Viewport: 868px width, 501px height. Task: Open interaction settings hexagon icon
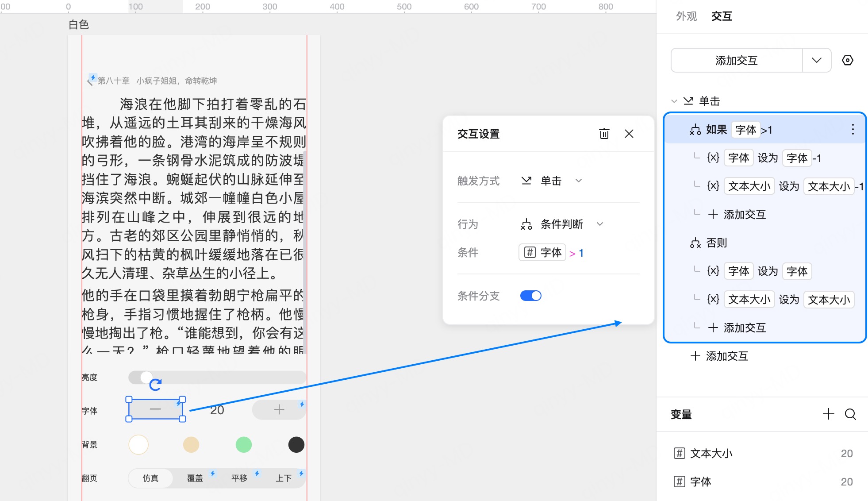click(x=847, y=60)
